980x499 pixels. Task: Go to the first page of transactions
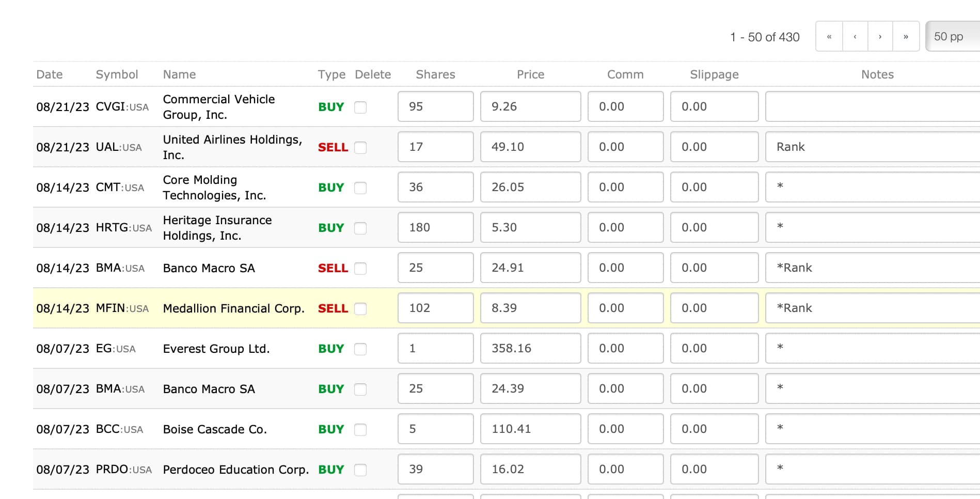click(829, 36)
